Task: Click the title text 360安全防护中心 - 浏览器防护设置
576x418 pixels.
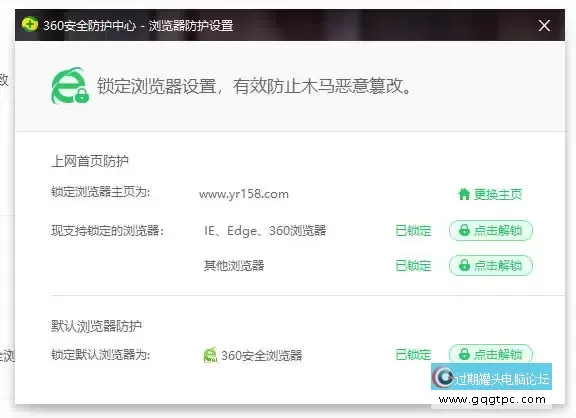Action: point(138,25)
